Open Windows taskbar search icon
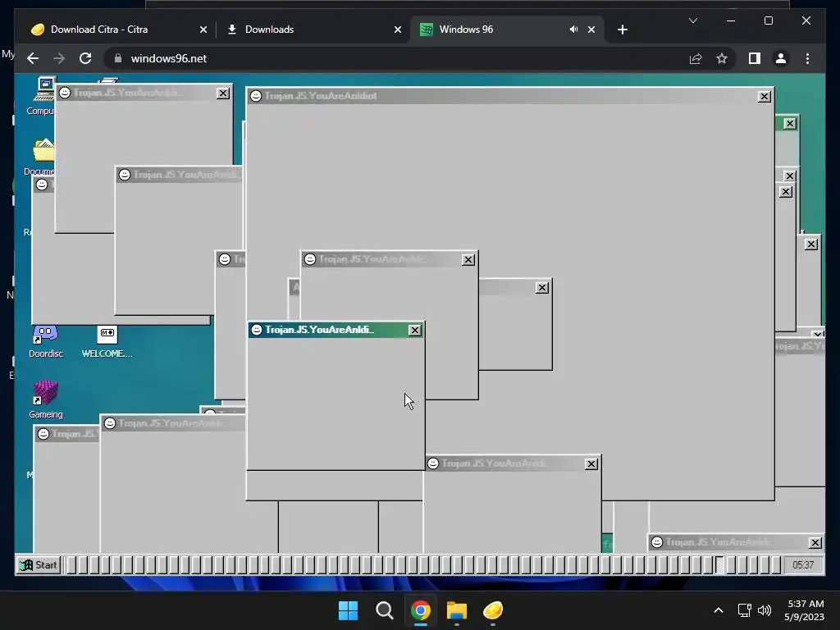840x630 pixels. [384, 610]
